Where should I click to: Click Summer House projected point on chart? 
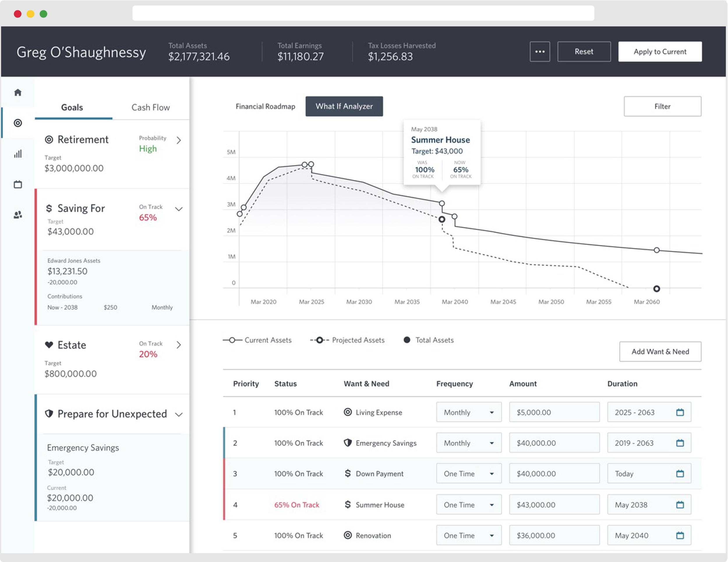[x=442, y=219]
